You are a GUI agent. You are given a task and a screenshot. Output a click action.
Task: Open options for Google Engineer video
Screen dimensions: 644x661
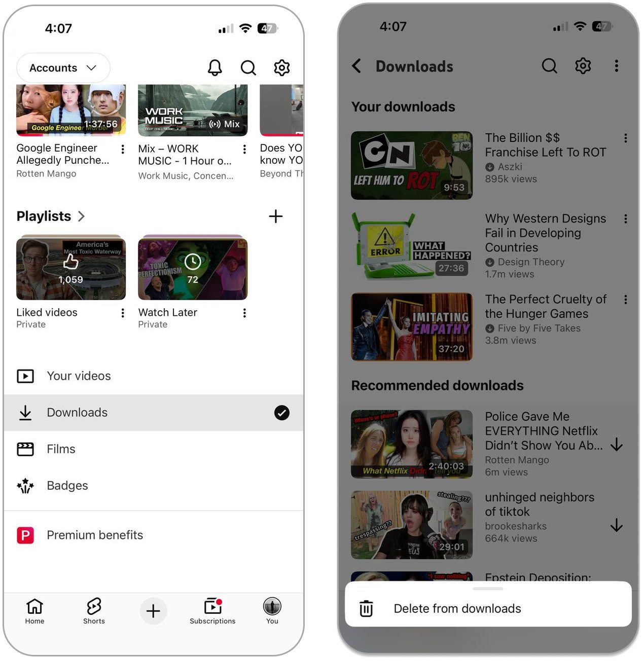(123, 149)
